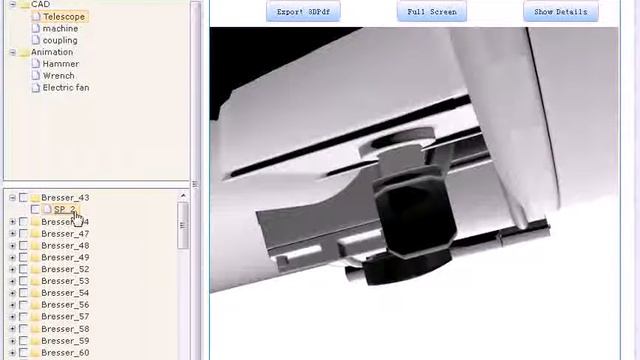Click the Wrench file icon

[36, 76]
